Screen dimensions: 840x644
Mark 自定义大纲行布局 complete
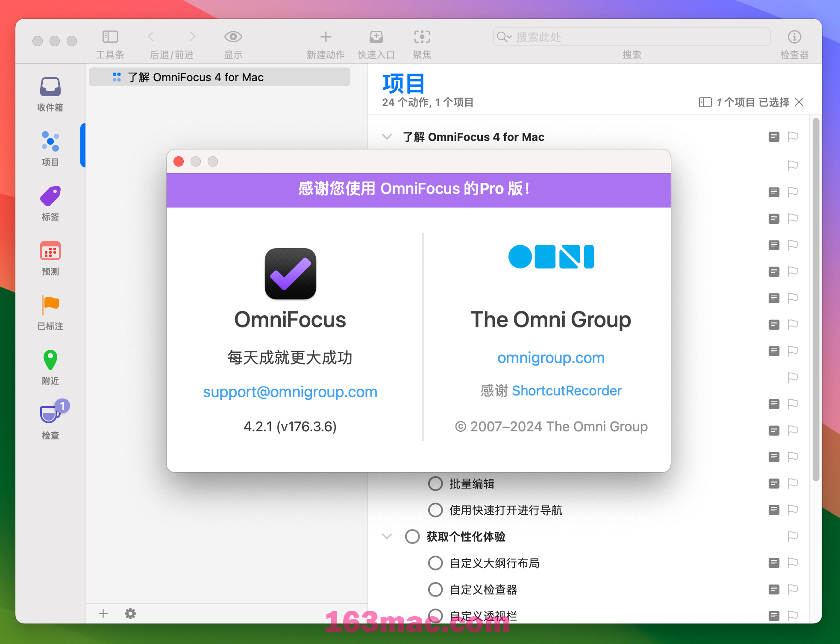point(435,563)
